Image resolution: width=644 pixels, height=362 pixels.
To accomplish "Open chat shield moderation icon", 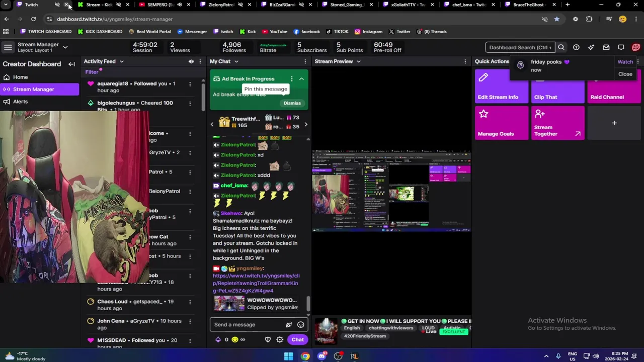I will 268,339.
